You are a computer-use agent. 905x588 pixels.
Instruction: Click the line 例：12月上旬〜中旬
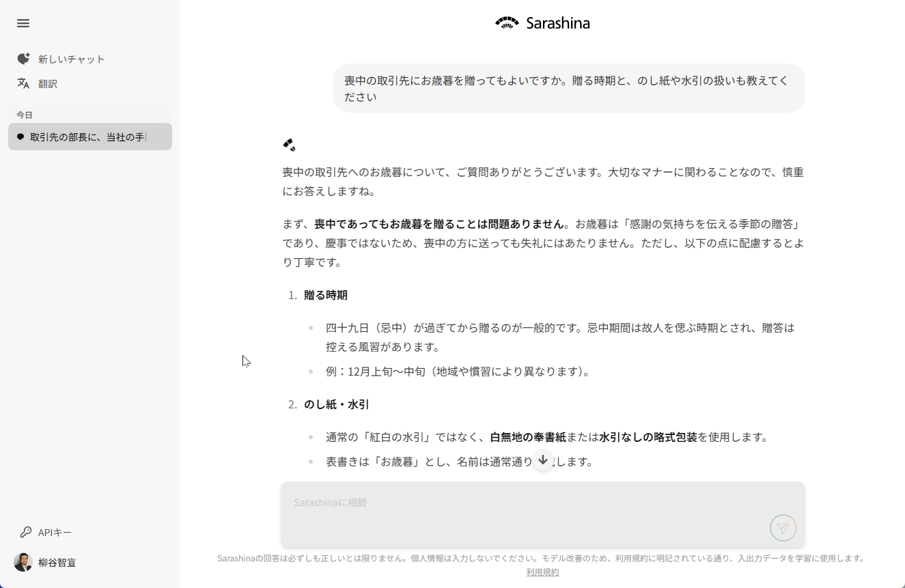[x=458, y=372]
